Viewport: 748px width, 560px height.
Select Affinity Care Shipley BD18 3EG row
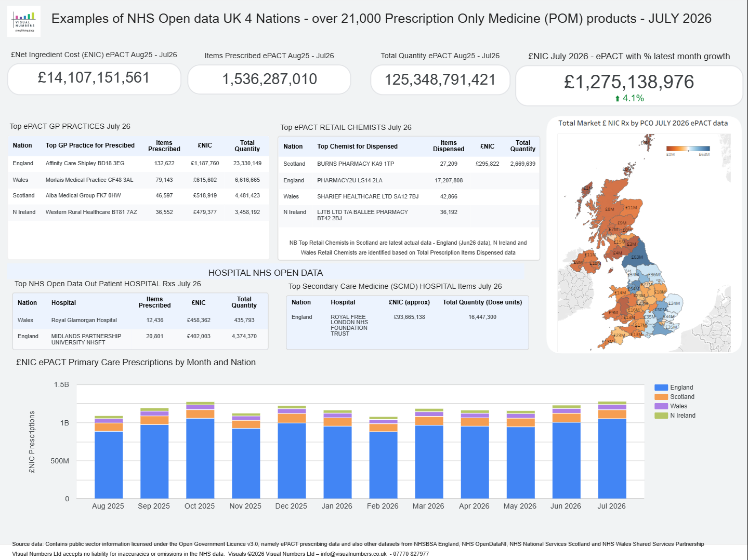point(139,163)
